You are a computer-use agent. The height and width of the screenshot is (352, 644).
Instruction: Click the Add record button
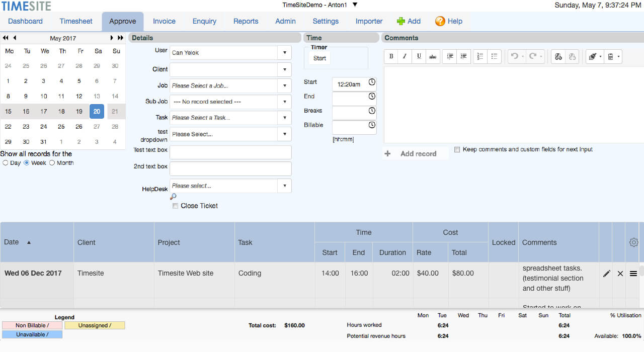tap(418, 154)
